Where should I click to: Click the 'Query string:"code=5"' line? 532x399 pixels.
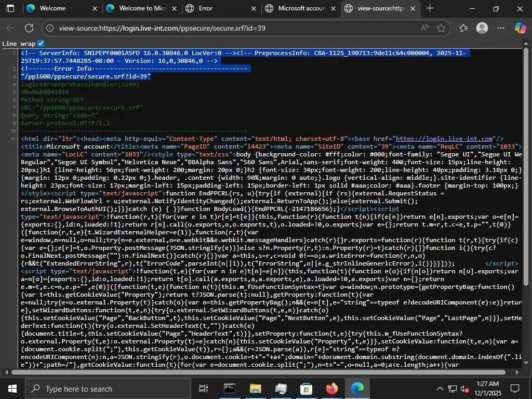click(59, 115)
